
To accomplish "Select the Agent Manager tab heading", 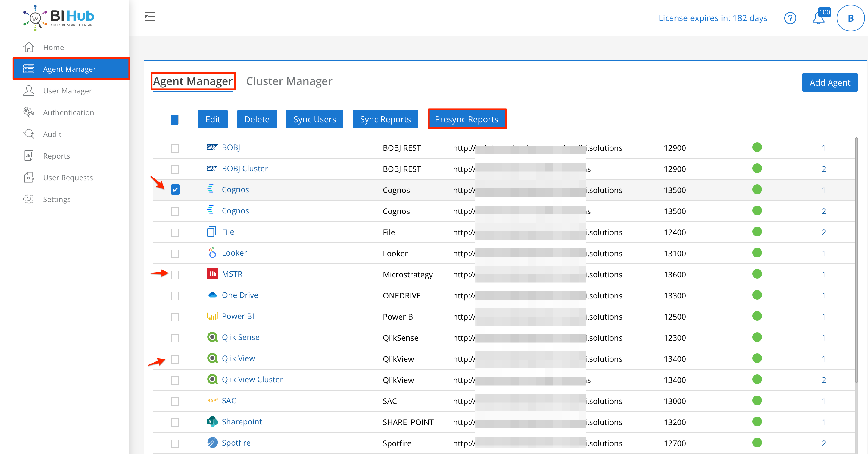I will [x=193, y=81].
